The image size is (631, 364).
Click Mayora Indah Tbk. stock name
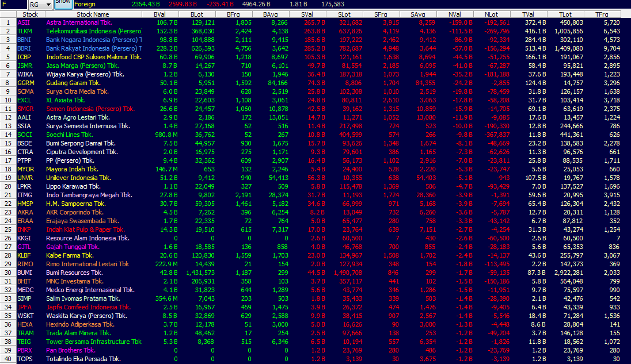(x=72, y=169)
